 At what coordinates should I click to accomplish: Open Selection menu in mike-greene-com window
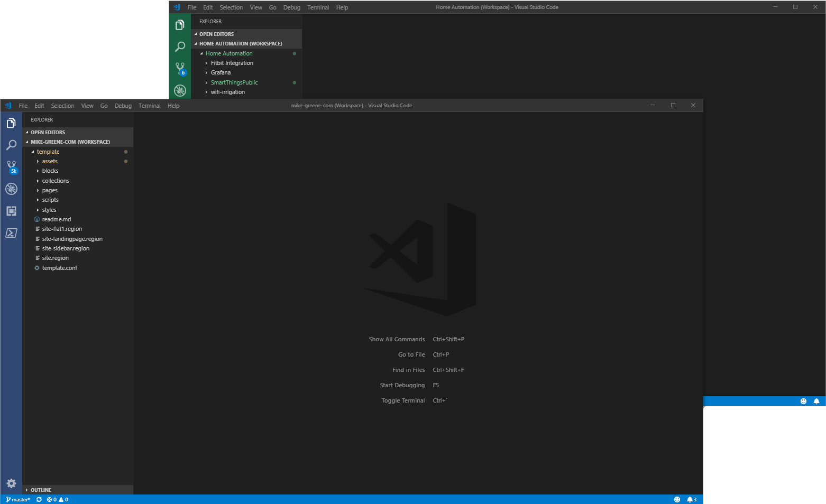pyautogui.click(x=62, y=106)
